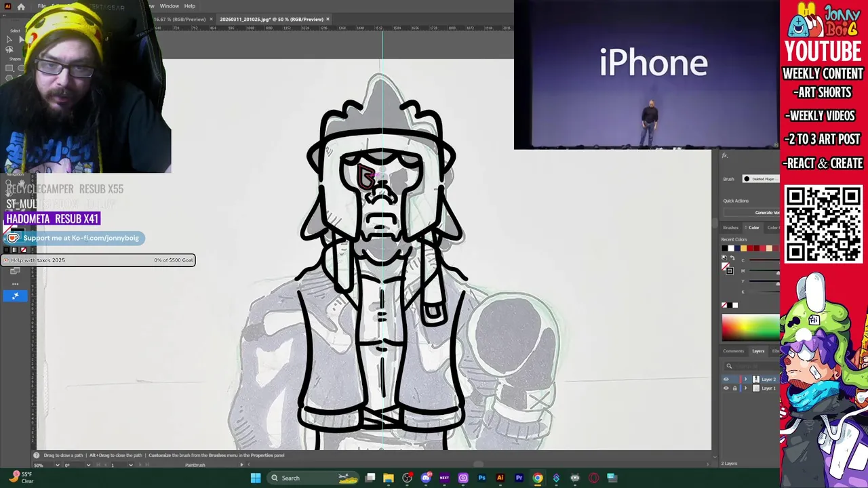Select the Layers panel tab
The image size is (868, 488).
tap(758, 351)
